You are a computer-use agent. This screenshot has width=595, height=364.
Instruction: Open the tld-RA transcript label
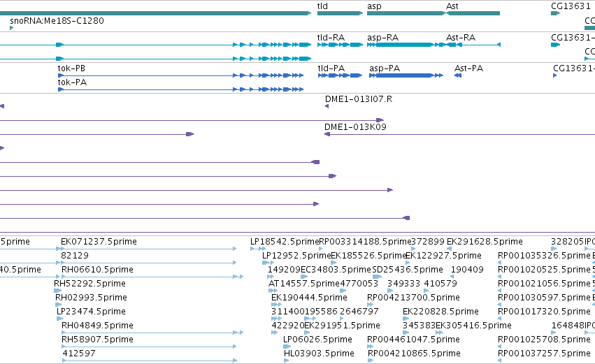tap(331, 38)
